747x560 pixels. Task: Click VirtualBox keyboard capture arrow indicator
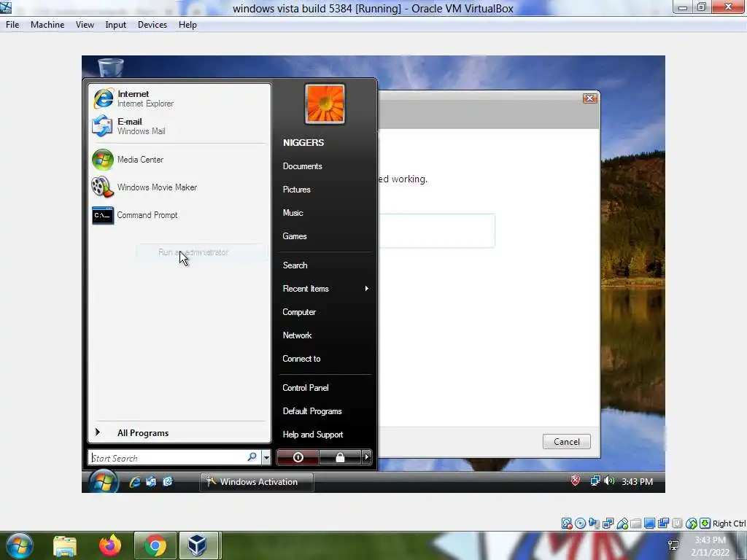[x=705, y=524]
